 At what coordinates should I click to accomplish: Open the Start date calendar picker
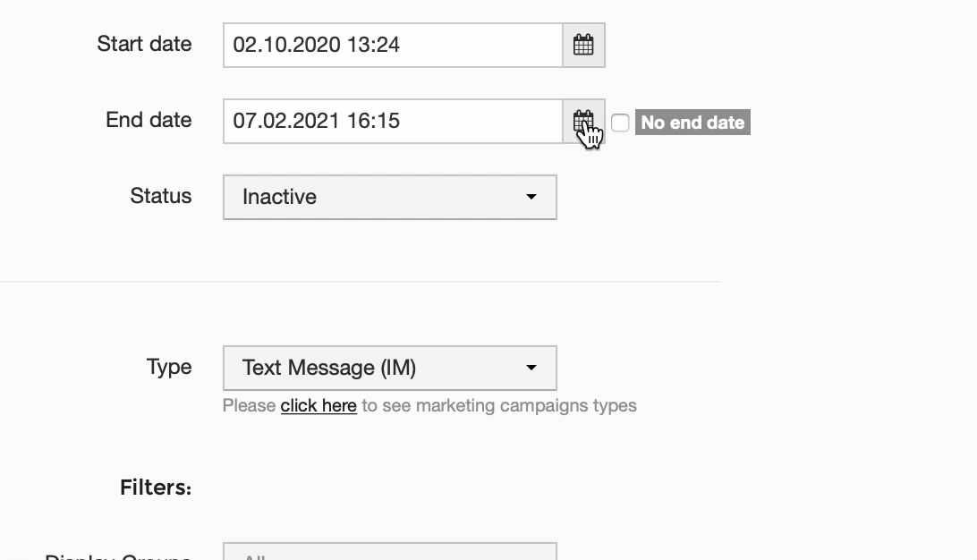click(x=583, y=45)
